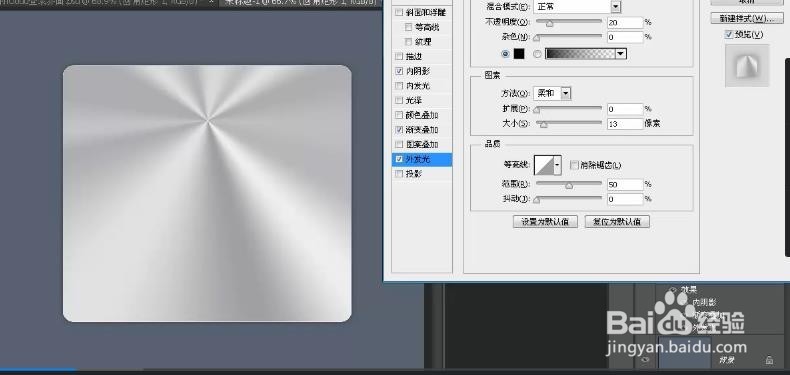
Task: Enable the 纹理 (Texture) sub-option checkbox
Action: pyautogui.click(x=409, y=41)
